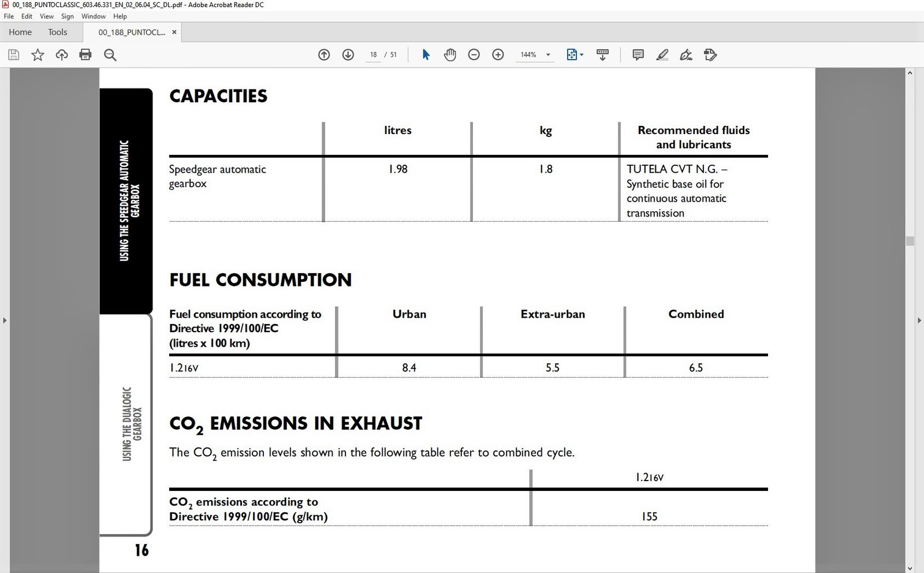Expand the left navigation pane
Image resolution: width=924 pixels, height=573 pixels.
coord(5,320)
